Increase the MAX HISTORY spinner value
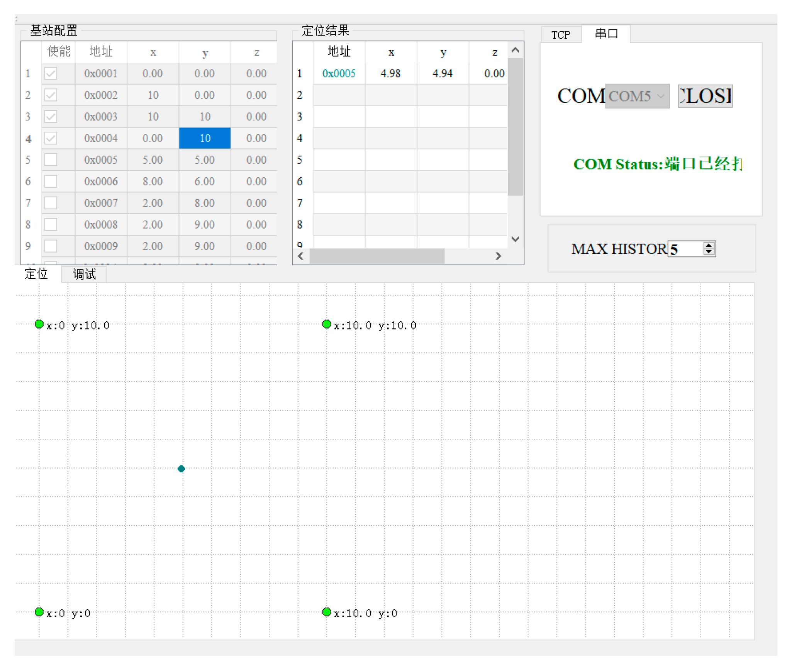 click(708, 245)
